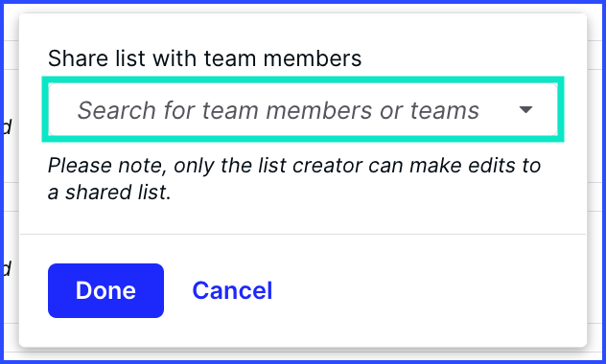Expand the team search combo box caret

525,110
